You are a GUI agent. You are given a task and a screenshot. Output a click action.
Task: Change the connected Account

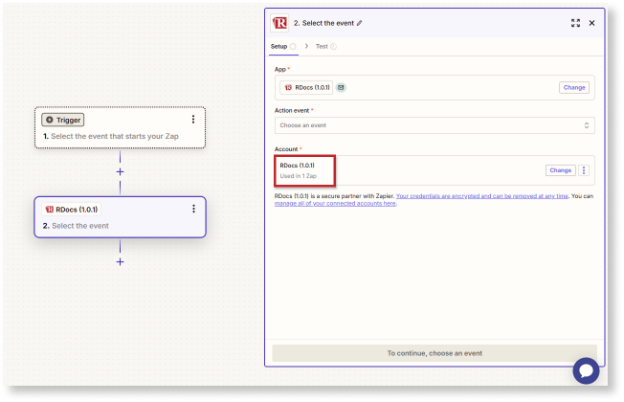pyautogui.click(x=560, y=170)
